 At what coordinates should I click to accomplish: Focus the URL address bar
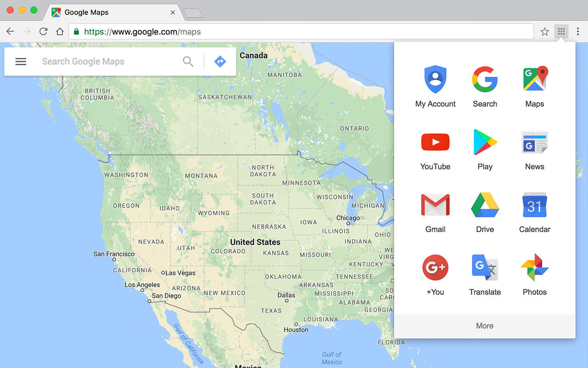tap(301, 32)
